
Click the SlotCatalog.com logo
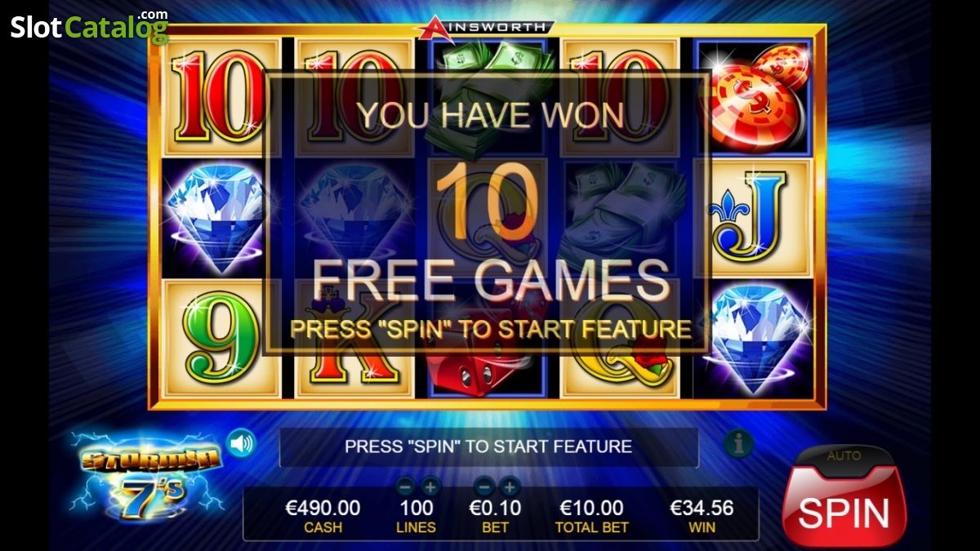click(88, 26)
